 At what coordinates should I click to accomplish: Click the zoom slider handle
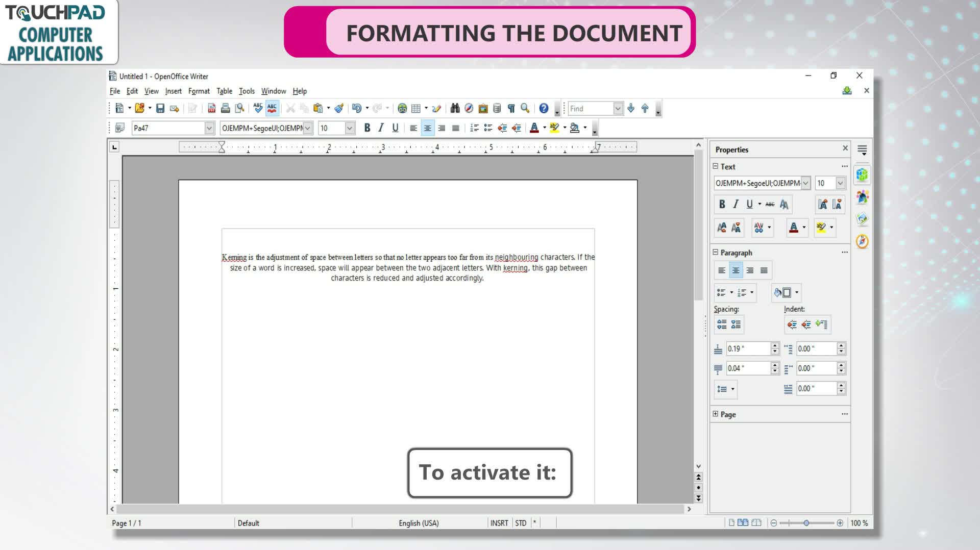[x=806, y=523]
